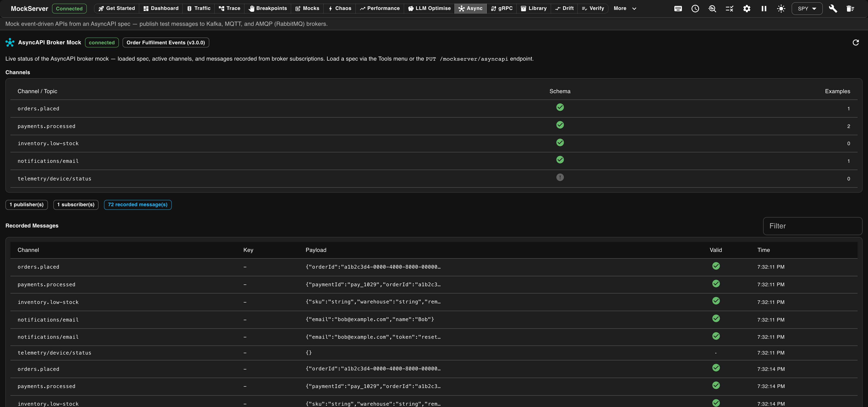Image resolution: width=868 pixels, height=407 pixels.
Task: Open the Verify tab
Action: [x=593, y=8]
